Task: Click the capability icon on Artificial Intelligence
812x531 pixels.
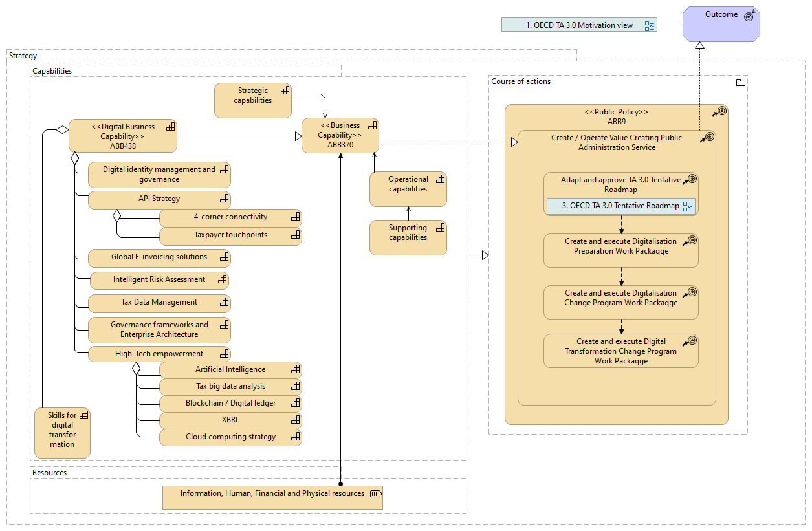Action: pos(295,369)
